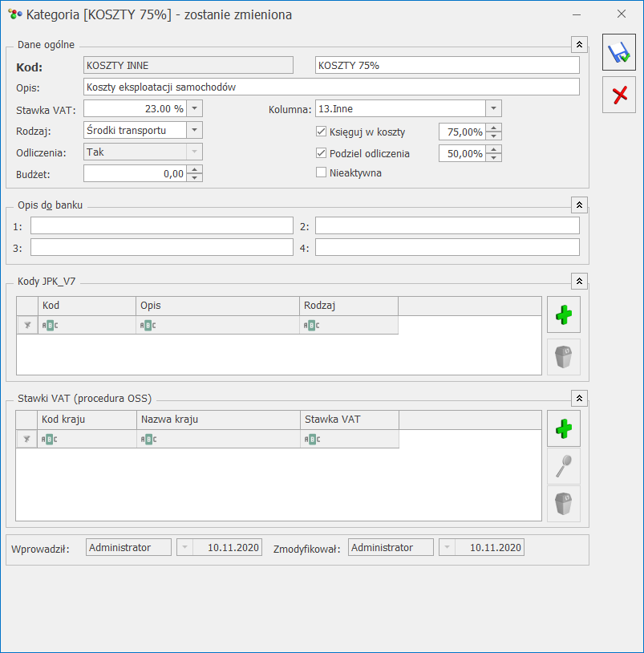Click bank description field 1
This screenshot has height=653, width=644.
pos(162,225)
